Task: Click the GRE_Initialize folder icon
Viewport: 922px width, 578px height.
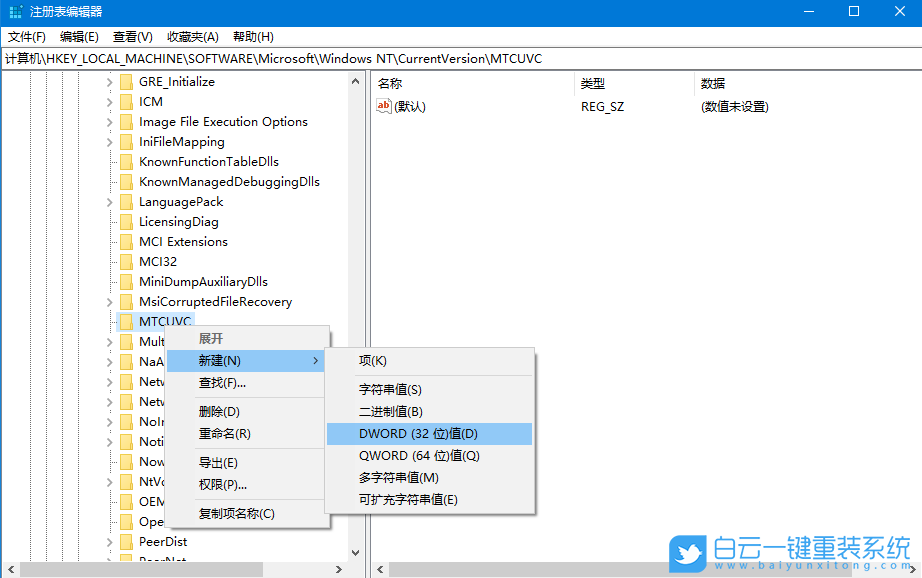Action: 126,81
